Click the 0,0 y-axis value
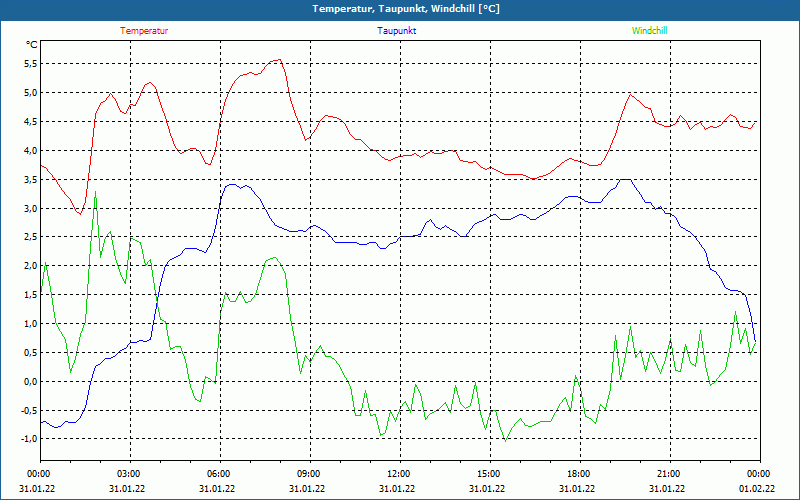The height and width of the screenshot is (500, 800). click(31, 382)
